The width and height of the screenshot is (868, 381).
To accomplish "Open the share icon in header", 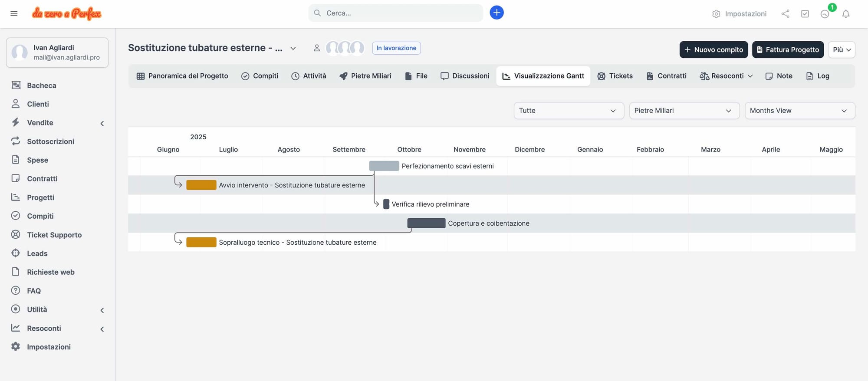I will [785, 14].
